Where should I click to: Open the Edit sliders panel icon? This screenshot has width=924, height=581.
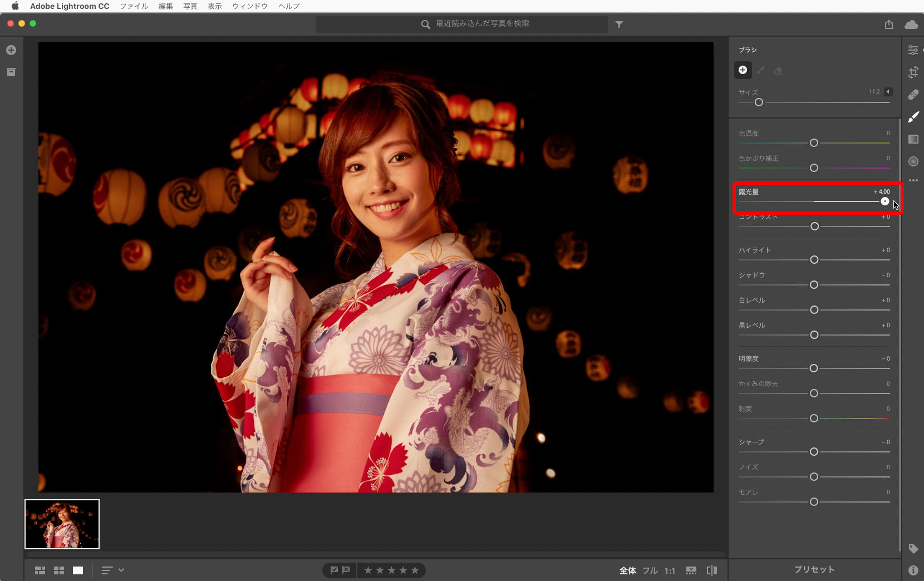click(913, 50)
